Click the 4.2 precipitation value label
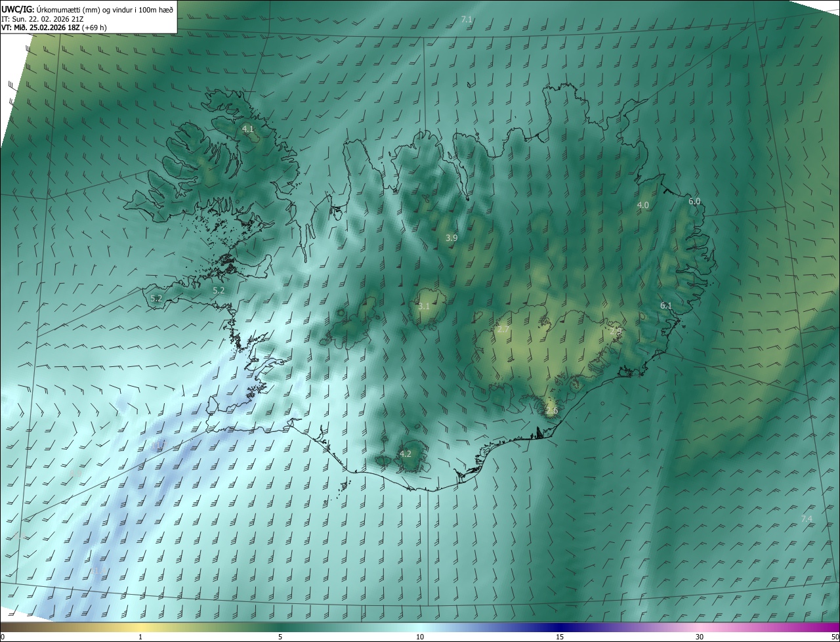Image resolution: width=840 pixels, height=642 pixels. point(406,454)
